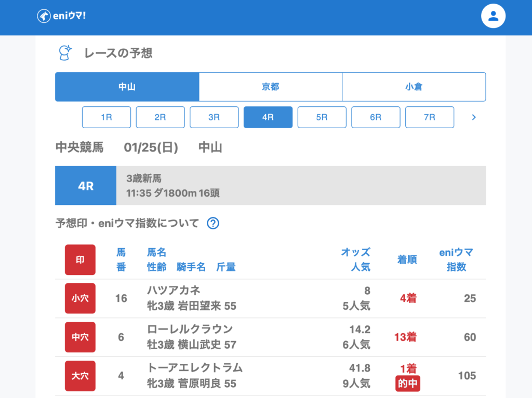Select the 中山 racecourse tab
The width and height of the screenshot is (532, 398).
pos(127,87)
